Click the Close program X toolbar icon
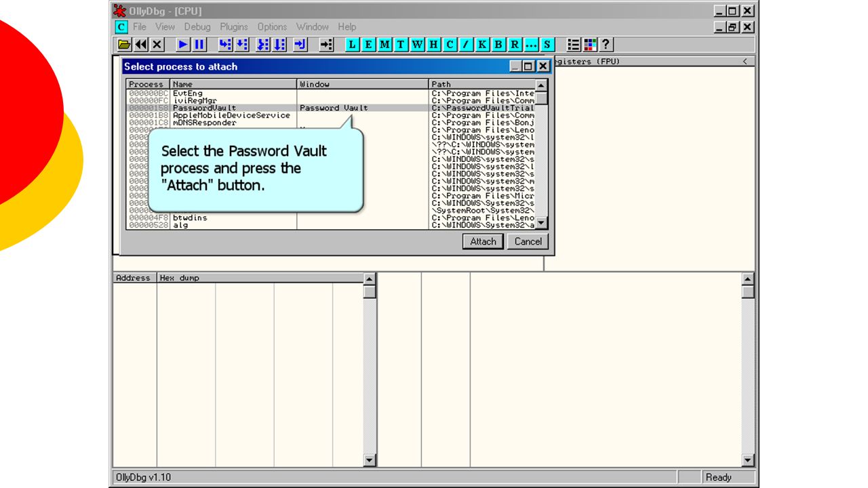The image size is (868, 488). [x=157, y=44]
